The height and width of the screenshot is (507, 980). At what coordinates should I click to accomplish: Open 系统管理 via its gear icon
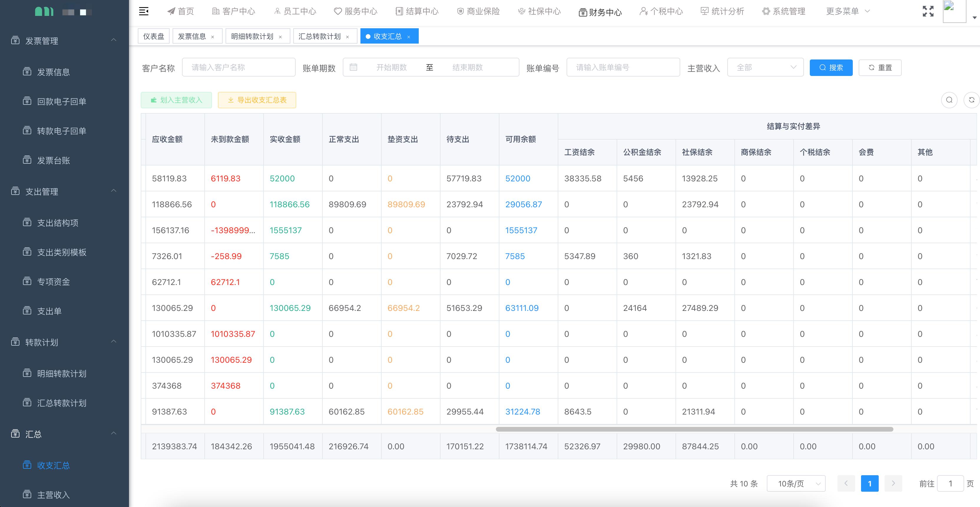click(766, 11)
